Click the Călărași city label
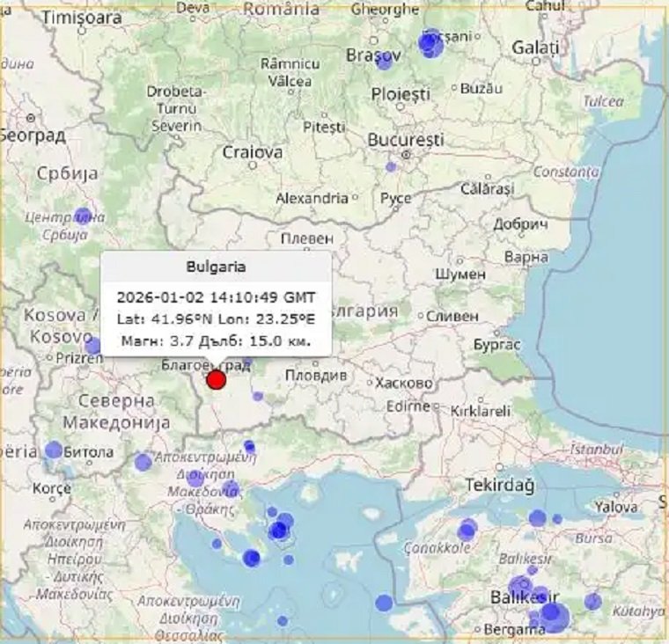669x644 pixels. pyautogui.click(x=488, y=189)
